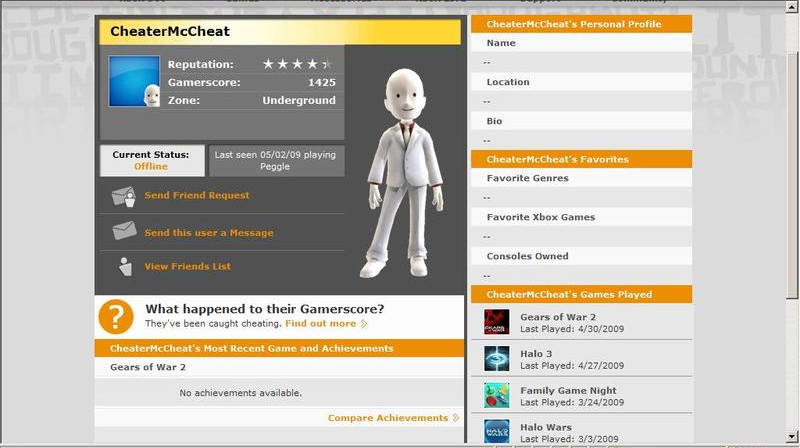The height and width of the screenshot is (448, 800).
Task: Click the scrollbar down arrow
Action: [792, 437]
